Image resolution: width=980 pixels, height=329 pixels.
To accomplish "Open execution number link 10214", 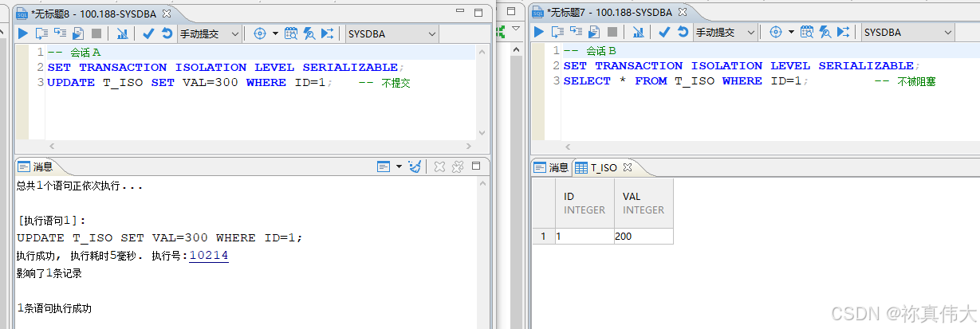I will (209, 256).
